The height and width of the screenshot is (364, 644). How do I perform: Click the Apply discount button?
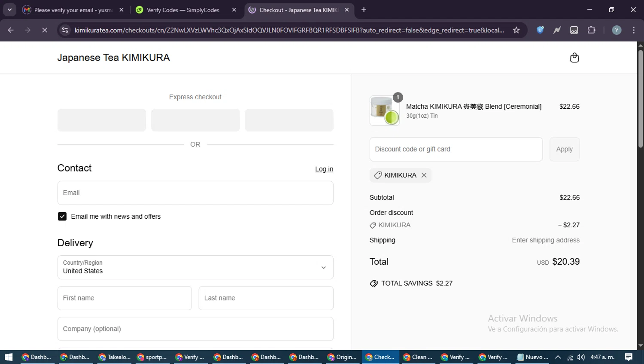564,149
